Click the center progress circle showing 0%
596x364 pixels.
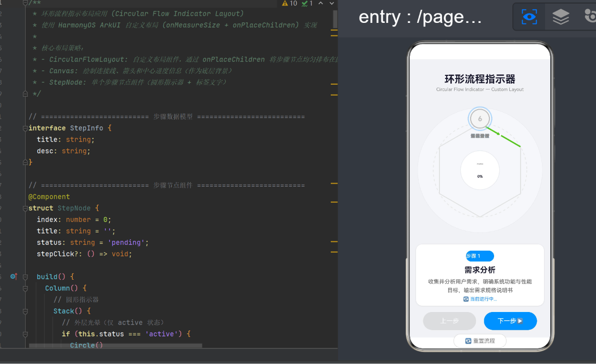click(x=480, y=170)
